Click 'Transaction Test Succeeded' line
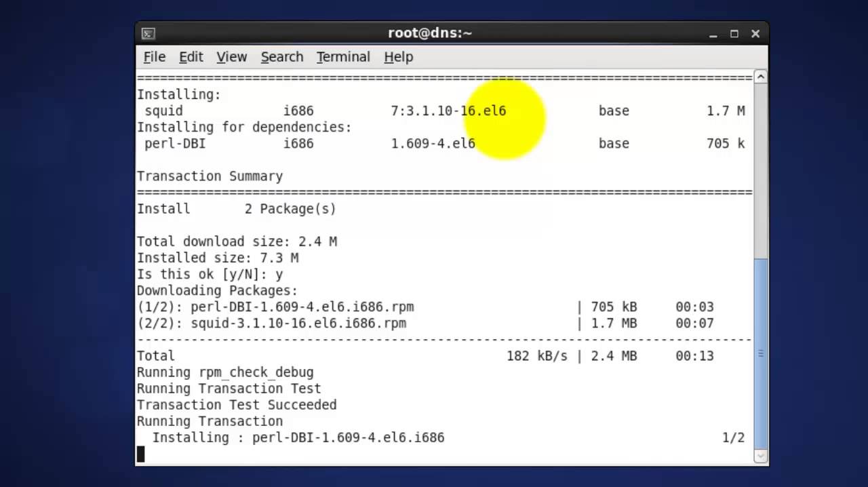The height and width of the screenshot is (487, 868). [237, 405]
